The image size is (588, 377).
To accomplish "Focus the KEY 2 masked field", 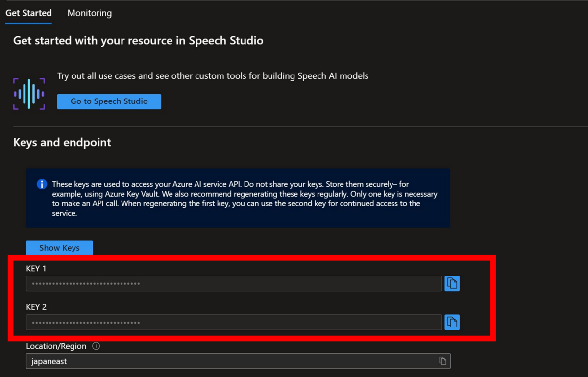I will (x=234, y=322).
